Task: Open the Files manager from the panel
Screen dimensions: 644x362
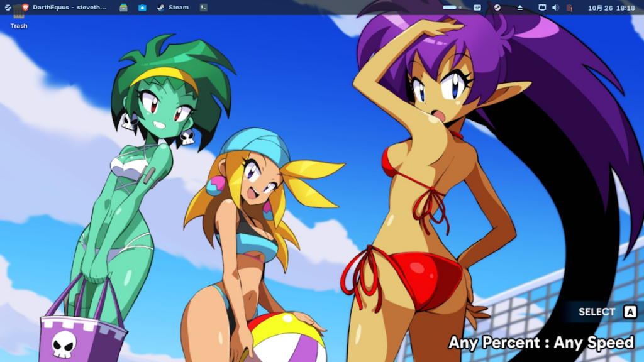Action: click(124, 8)
